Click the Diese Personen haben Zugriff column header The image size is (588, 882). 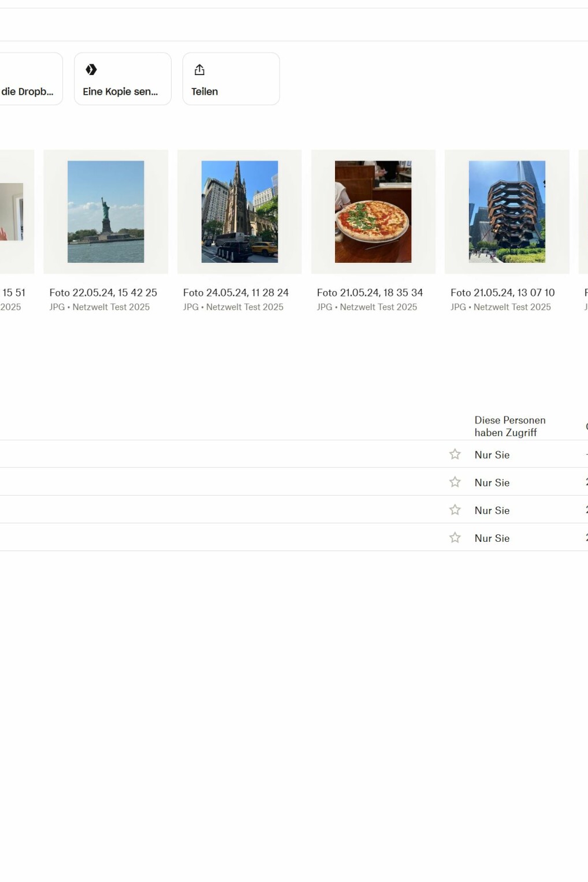click(x=510, y=426)
